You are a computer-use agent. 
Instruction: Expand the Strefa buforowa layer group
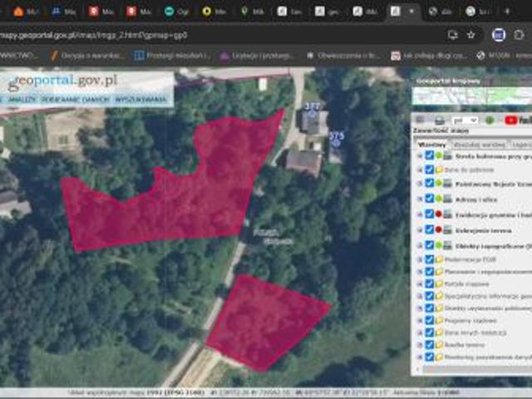pyautogui.click(x=419, y=155)
